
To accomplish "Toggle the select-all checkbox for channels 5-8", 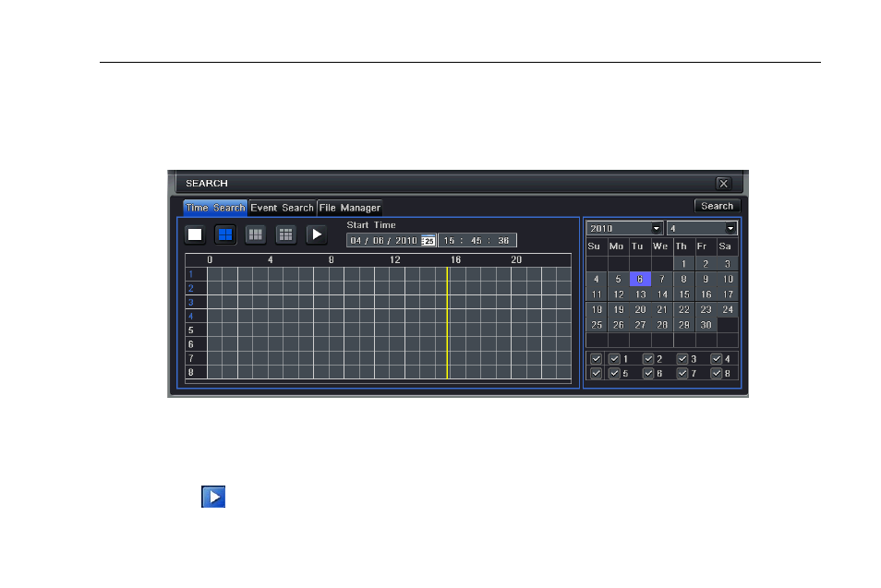I will coord(597,373).
